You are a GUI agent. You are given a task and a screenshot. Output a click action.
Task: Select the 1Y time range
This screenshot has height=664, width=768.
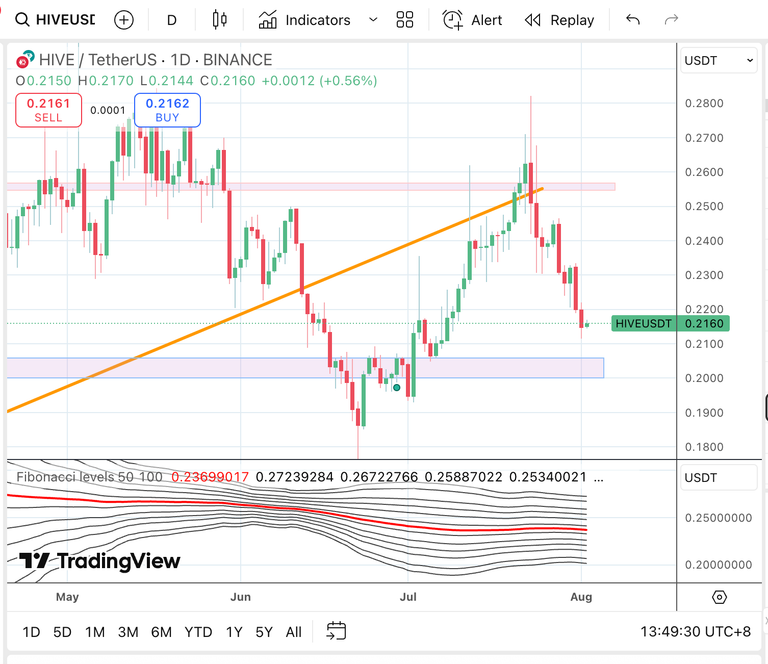point(234,632)
